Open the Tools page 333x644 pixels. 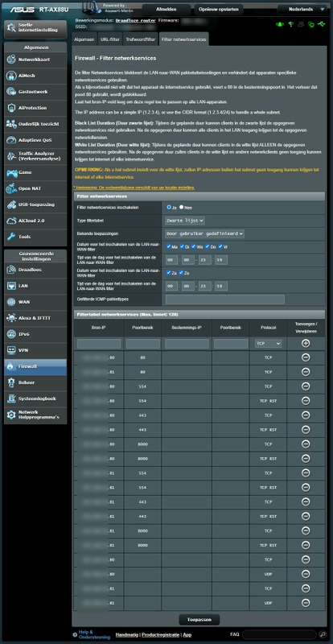click(x=35, y=237)
